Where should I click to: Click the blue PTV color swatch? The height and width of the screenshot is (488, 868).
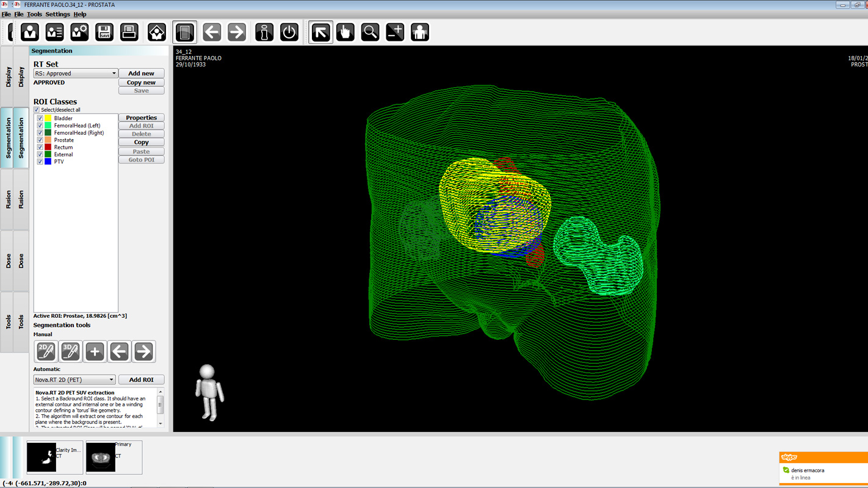(x=48, y=162)
